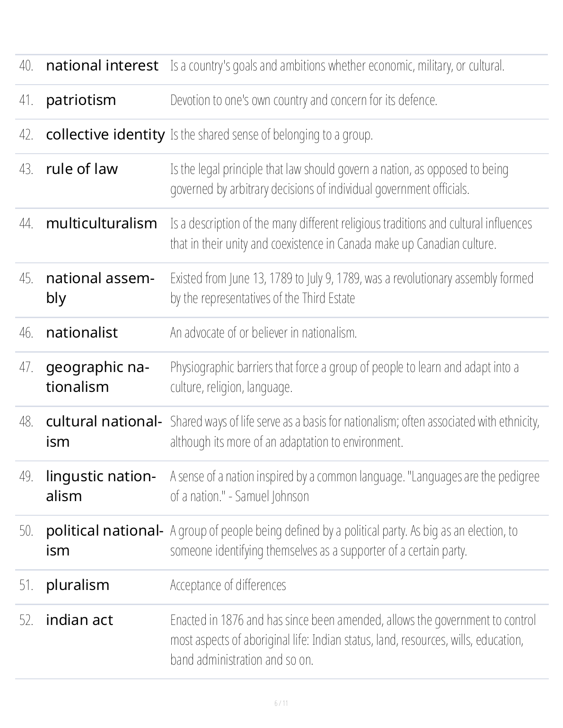This screenshot has width=563, height=728.
Task: Click the "indian act" term
Action: pyautogui.click(x=79, y=620)
